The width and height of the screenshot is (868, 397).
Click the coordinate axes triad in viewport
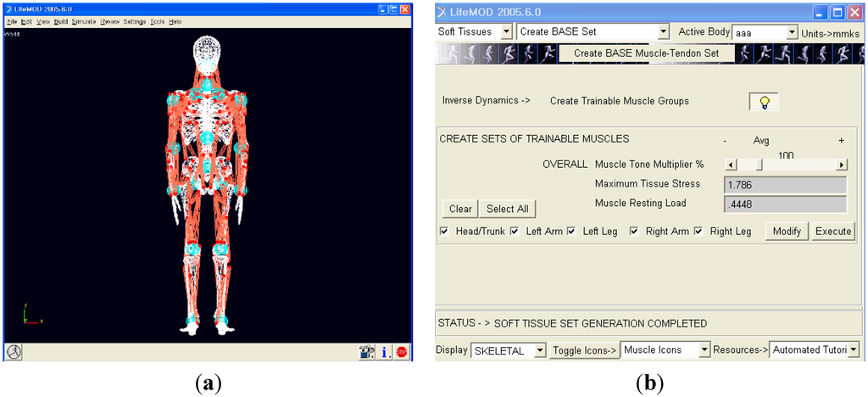pos(31,315)
